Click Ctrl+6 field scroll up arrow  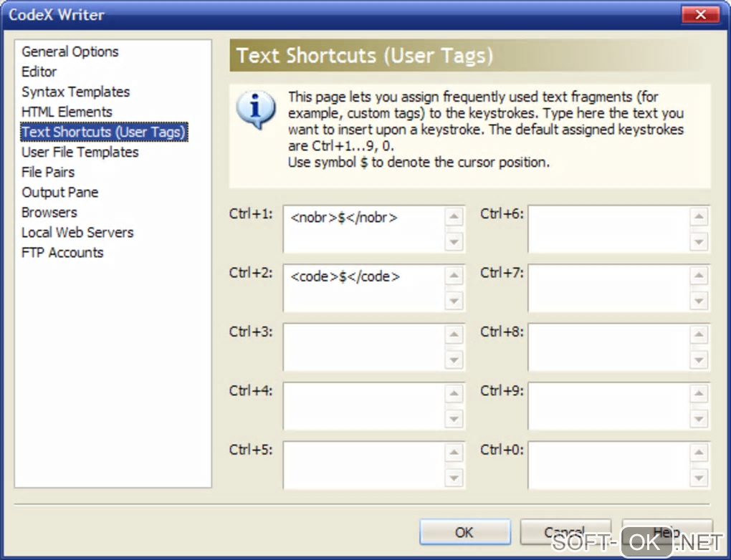point(699,216)
